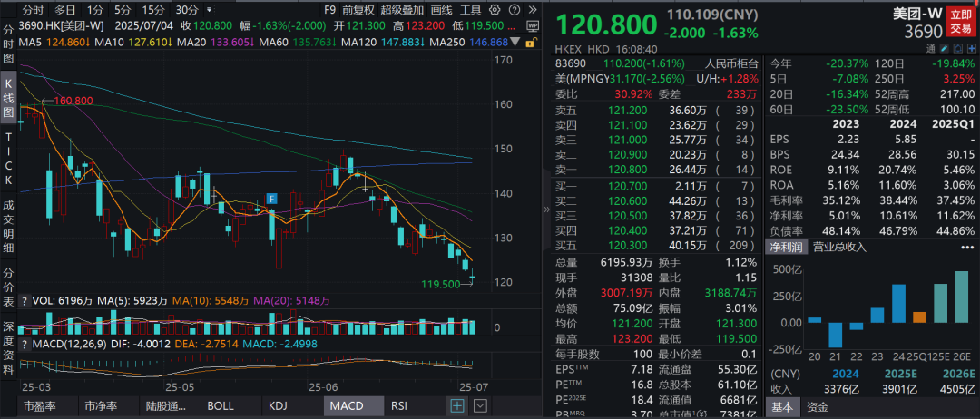Select the 15分 interval
This screenshot has width=980, height=419.
pyautogui.click(x=152, y=10)
